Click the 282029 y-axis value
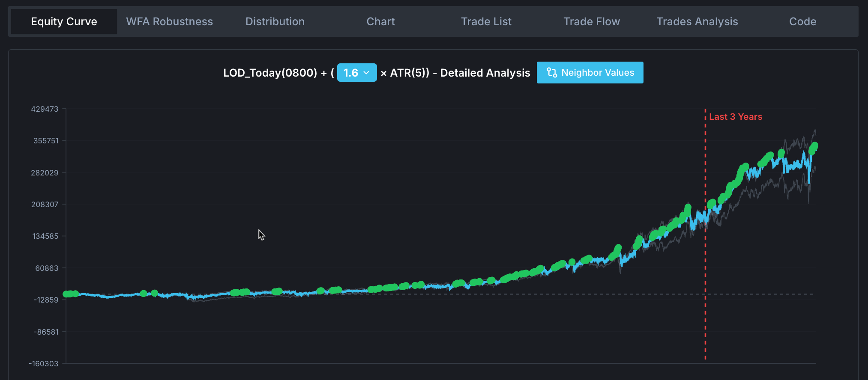This screenshot has width=868, height=380. click(45, 173)
